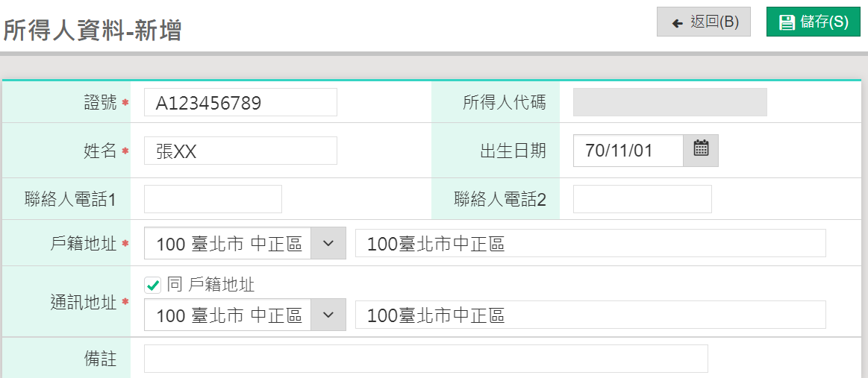Click the 通訊地址 detailed address text field

(590, 315)
